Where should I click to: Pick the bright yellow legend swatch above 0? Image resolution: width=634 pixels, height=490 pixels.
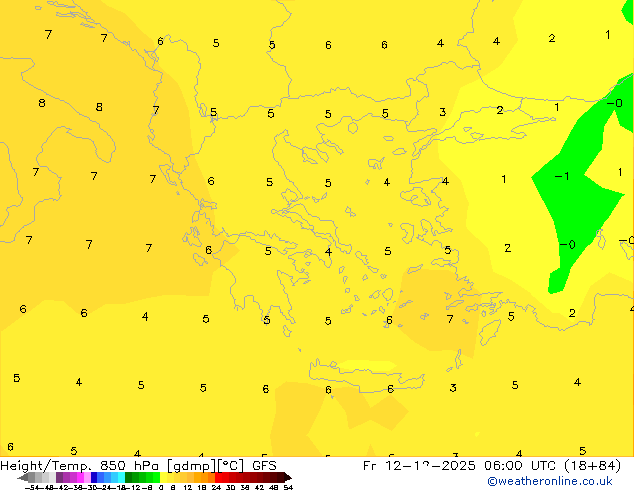[163, 477]
